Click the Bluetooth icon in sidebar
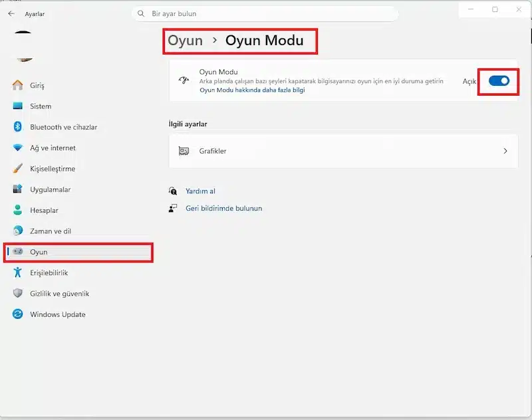This screenshot has height=420, width=532. point(18,127)
